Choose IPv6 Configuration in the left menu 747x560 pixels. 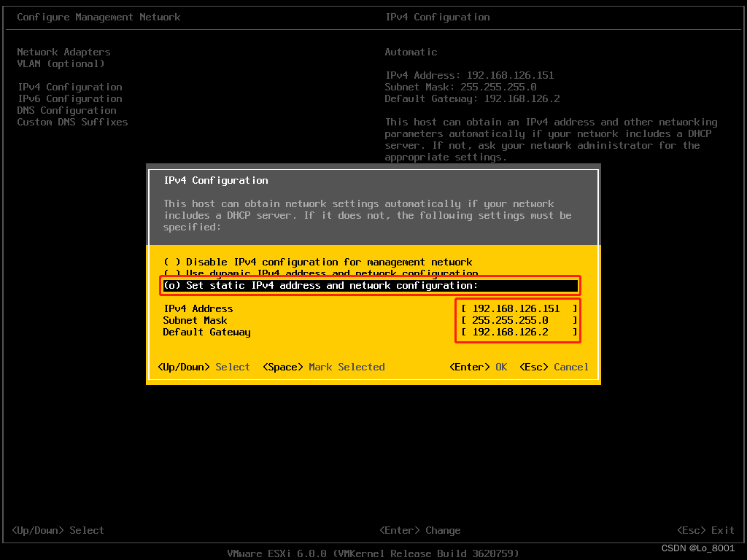[x=70, y=98]
